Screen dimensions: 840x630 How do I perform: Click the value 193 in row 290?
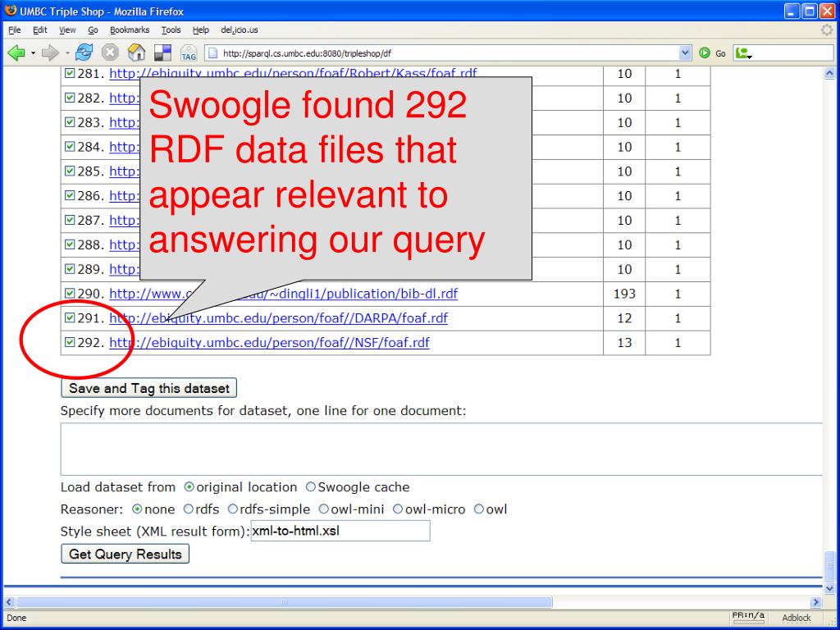(x=624, y=294)
